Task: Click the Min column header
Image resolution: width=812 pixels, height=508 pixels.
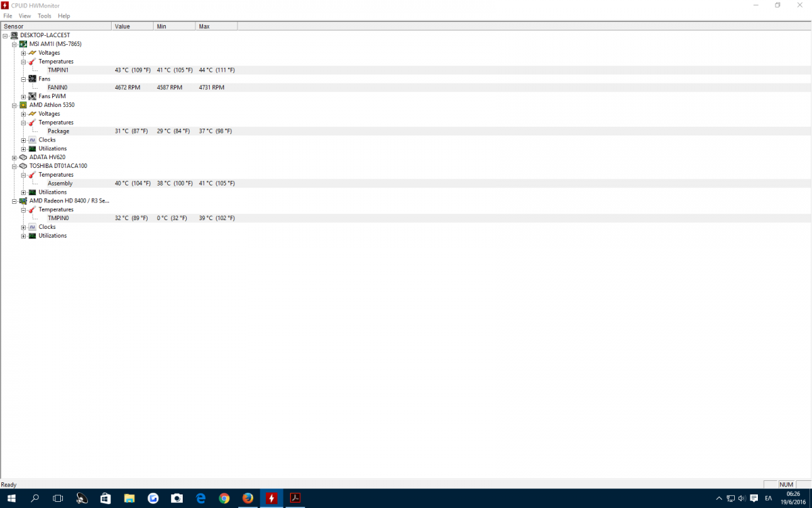Action: coord(175,26)
